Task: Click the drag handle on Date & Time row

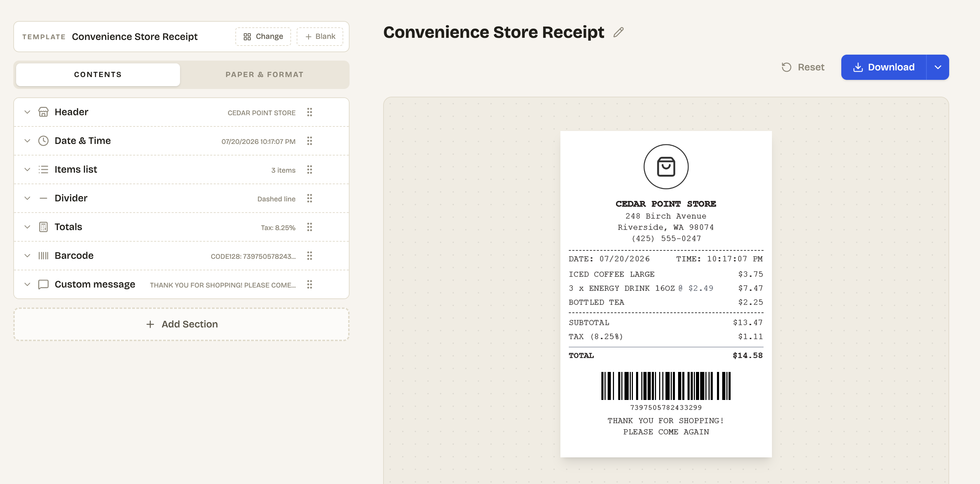Action: pos(310,141)
